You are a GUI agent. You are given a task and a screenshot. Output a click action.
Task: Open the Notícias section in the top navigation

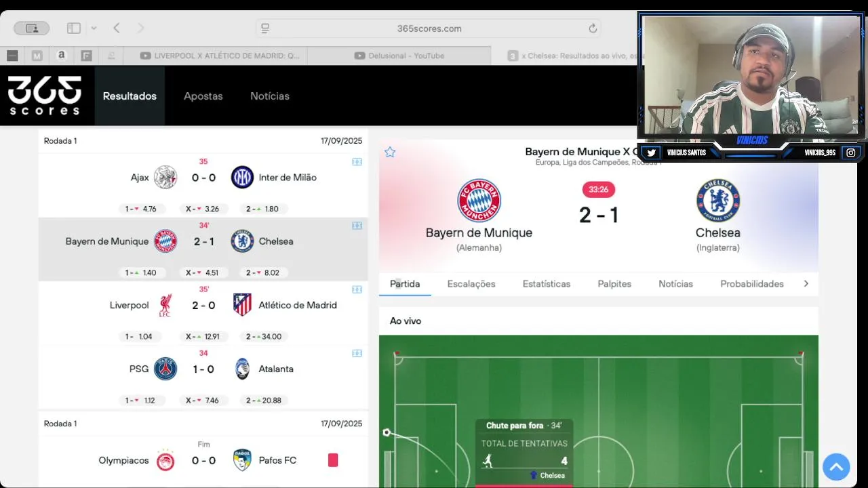click(270, 96)
